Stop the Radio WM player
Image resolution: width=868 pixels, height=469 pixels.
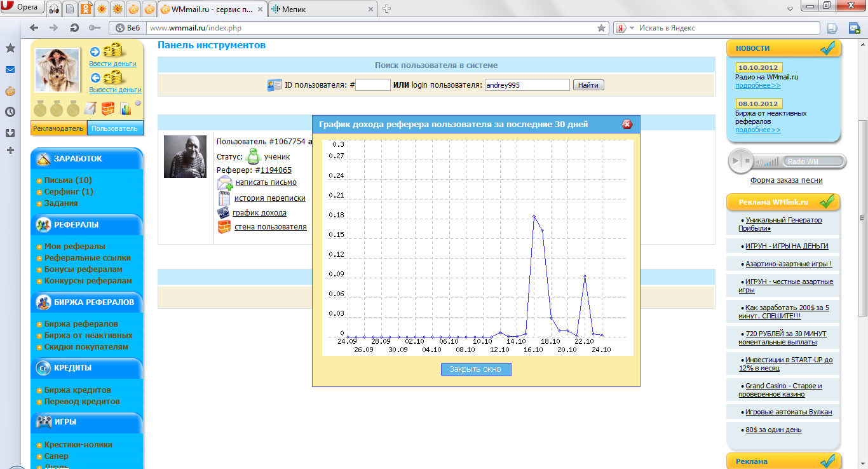pyautogui.click(x=748, y=161)
